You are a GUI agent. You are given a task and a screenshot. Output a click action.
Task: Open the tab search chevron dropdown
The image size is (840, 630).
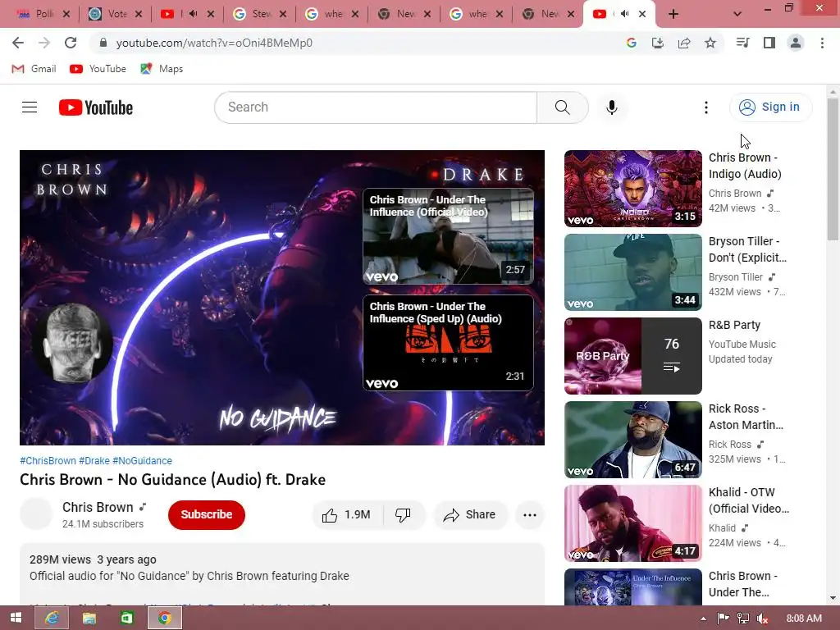point(737,14)
